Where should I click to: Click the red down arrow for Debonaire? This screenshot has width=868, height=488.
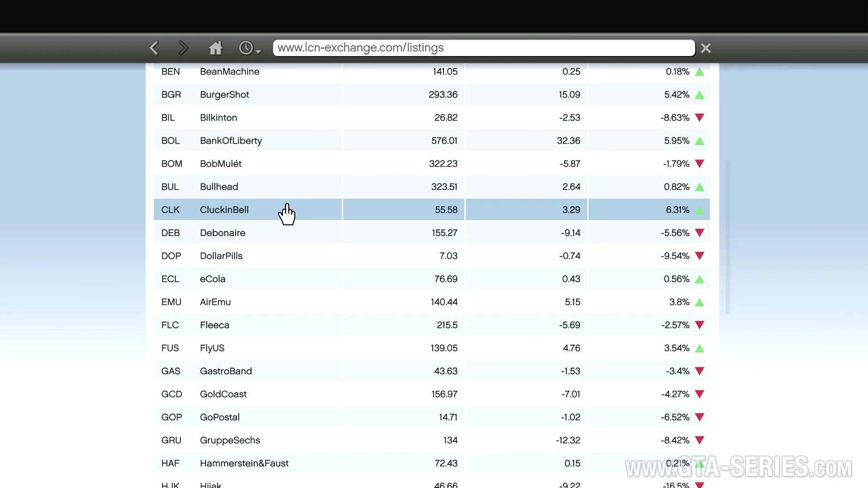[x=699, y=233]
